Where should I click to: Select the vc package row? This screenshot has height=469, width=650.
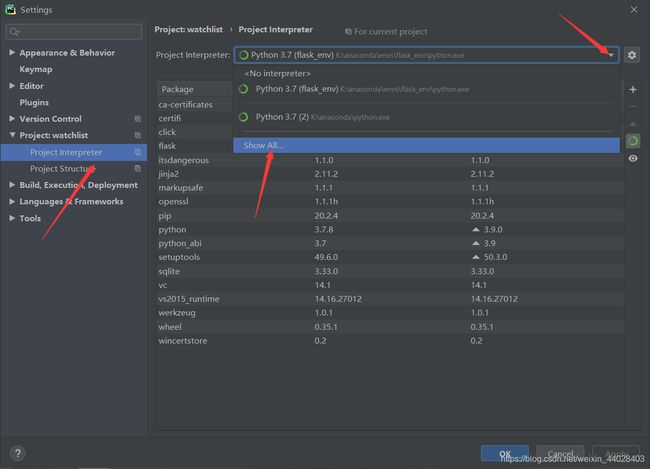(x=390, y=285)
